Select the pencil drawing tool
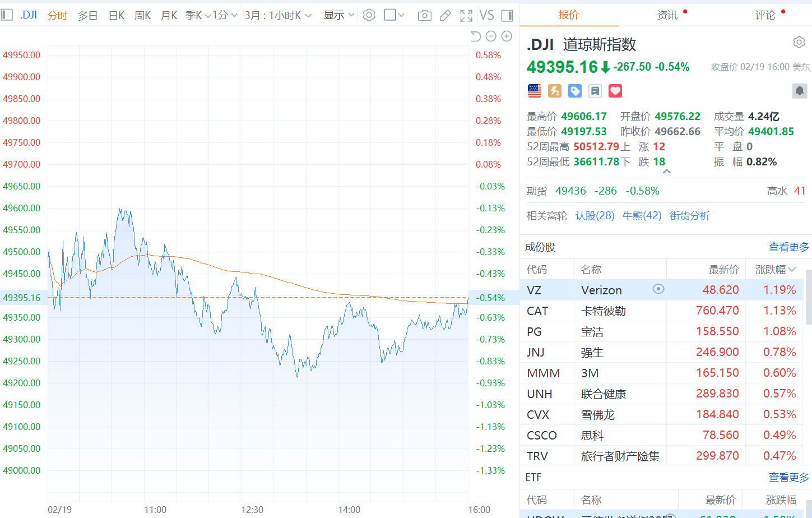Viewport: 812px width, 518px height. point(446,16)
